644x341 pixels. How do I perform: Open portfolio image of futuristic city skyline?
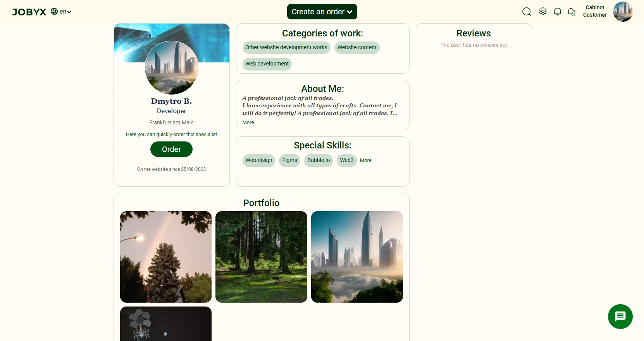tap(357, 257)
